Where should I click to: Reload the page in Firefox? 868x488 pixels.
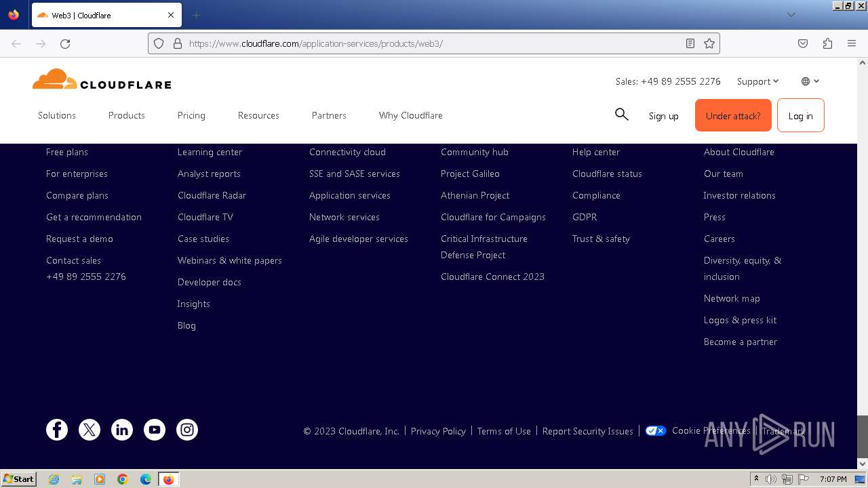(x=65, y=43)
